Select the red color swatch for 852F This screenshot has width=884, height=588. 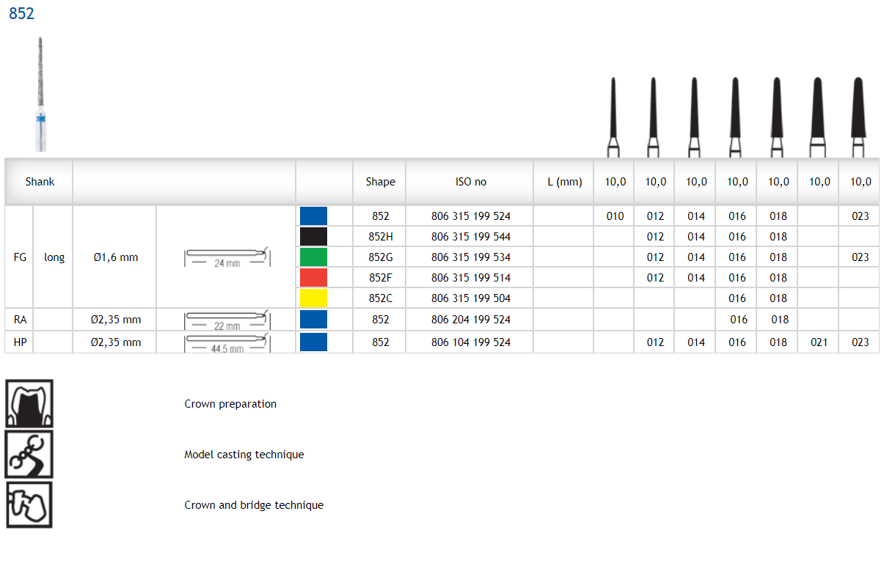point(314,278)
